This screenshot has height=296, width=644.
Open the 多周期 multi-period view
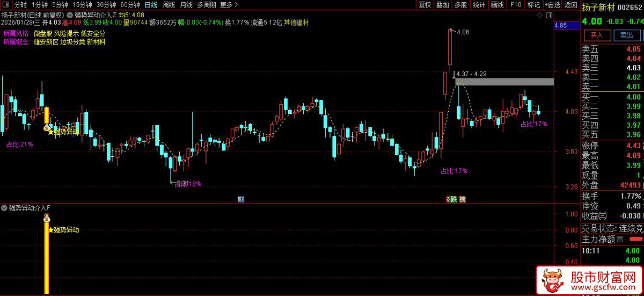[x=207, y=5]
